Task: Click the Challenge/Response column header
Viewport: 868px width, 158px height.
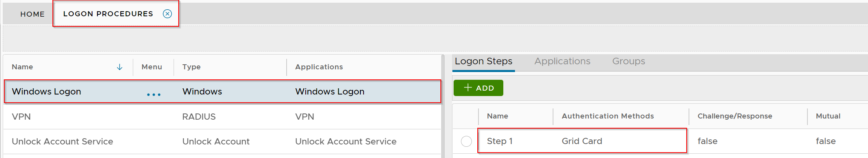Action: click(x=734, y=116)
